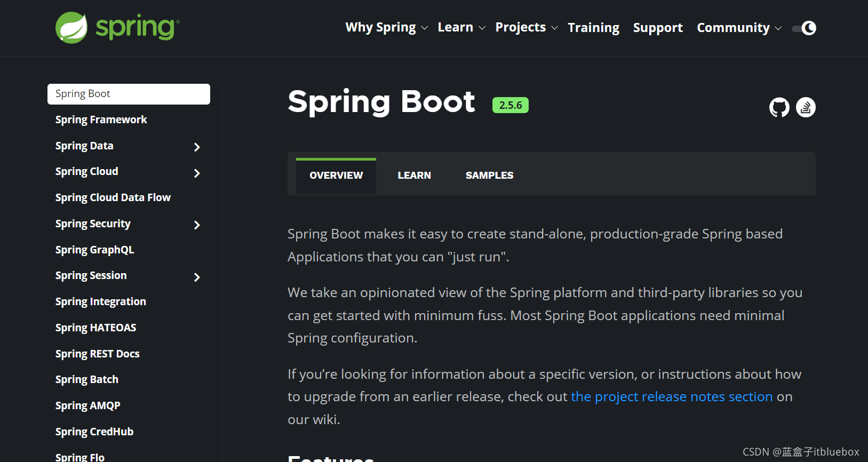Viewport: 868px width, 462px height.
Task: Expand Spring Security chevron in sidebar
Action: click(197, 225)
